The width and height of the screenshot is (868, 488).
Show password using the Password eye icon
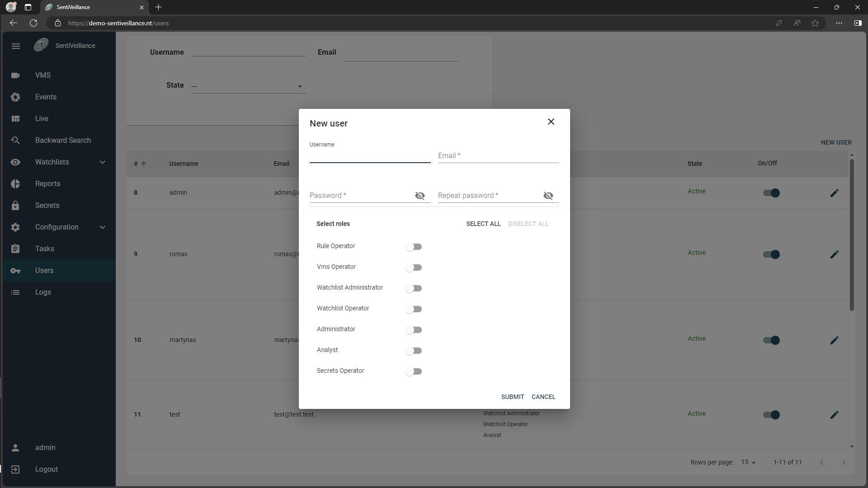click(x=420, y=196)
